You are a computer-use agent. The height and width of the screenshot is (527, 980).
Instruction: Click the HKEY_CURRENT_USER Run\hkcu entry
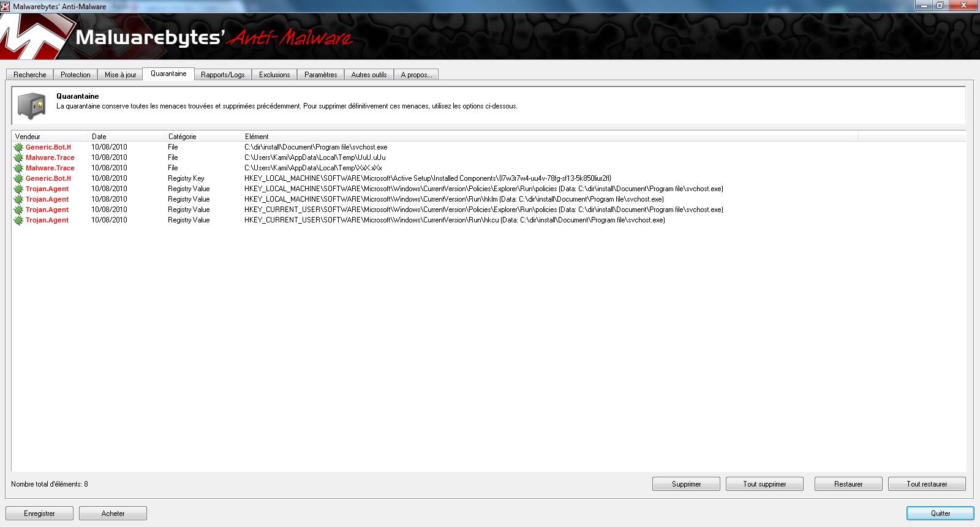(454, 220)
